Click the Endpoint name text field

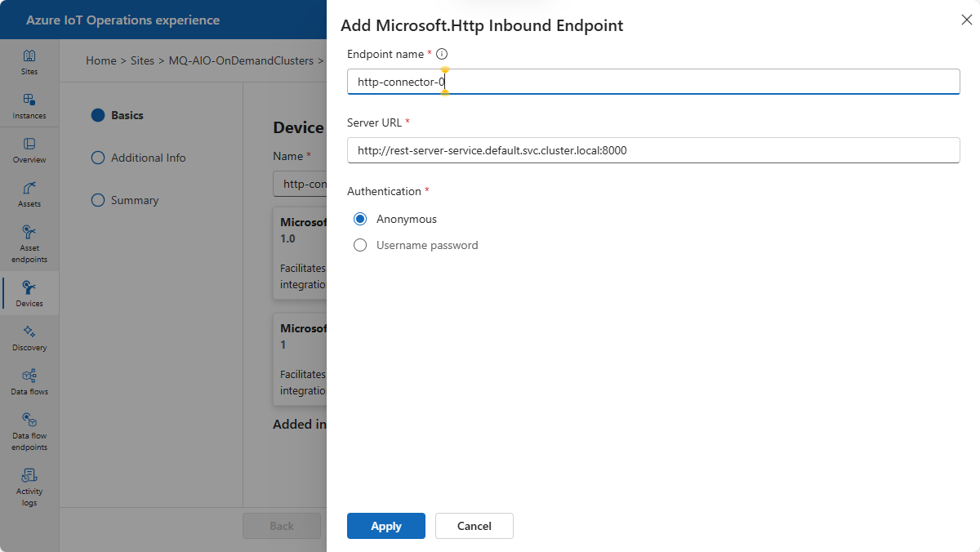click(653, 82)
